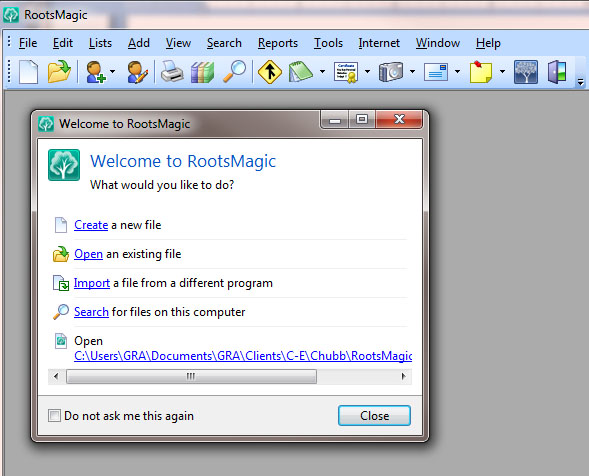Click the camera Media toolbar icon
Screen dimensions: 589x476
point(391,72)
